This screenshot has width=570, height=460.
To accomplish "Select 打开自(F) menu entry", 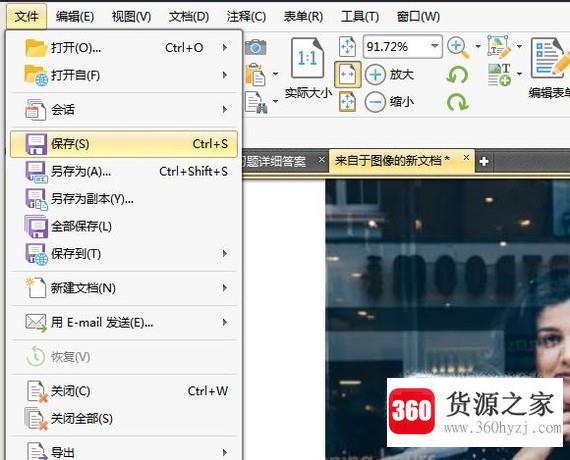I will 124,75.
